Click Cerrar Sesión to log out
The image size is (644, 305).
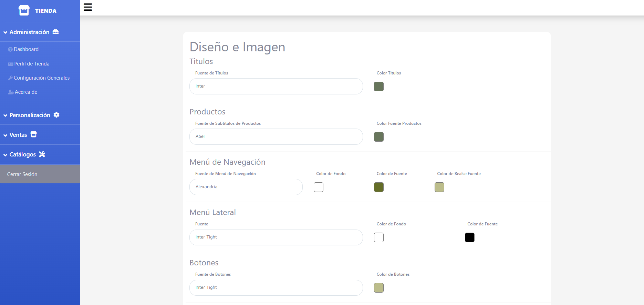pos(22,174)
